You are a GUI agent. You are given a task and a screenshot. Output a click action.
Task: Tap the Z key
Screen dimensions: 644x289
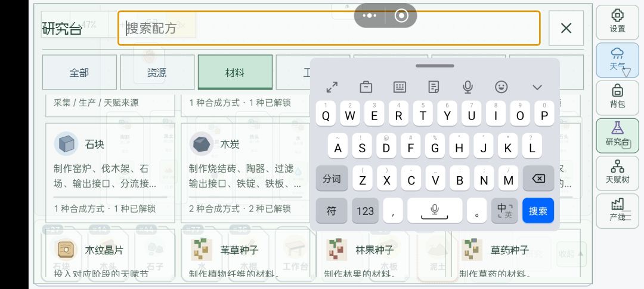[363, 179]
